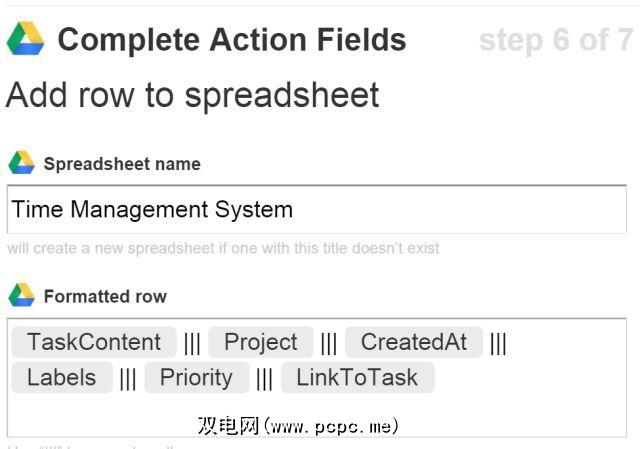Choose the Priority ingredient pill
The height and width of the screenshot is (449, 640).
(x=196, y=378)
